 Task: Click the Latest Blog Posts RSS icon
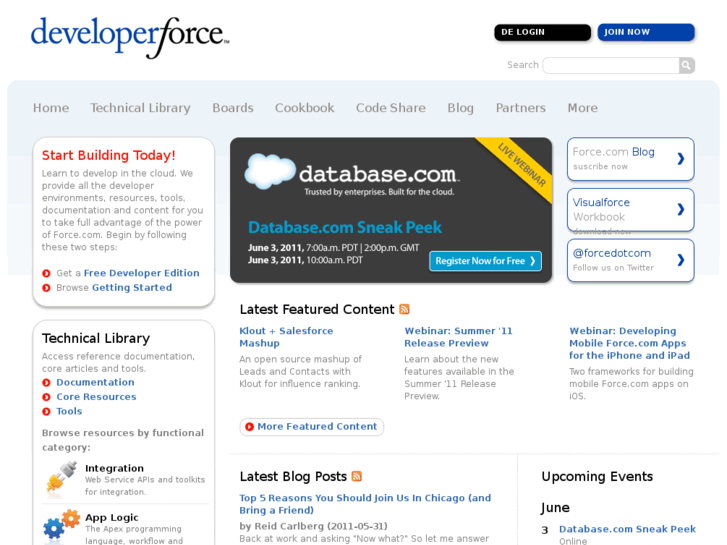coord(357,476)
